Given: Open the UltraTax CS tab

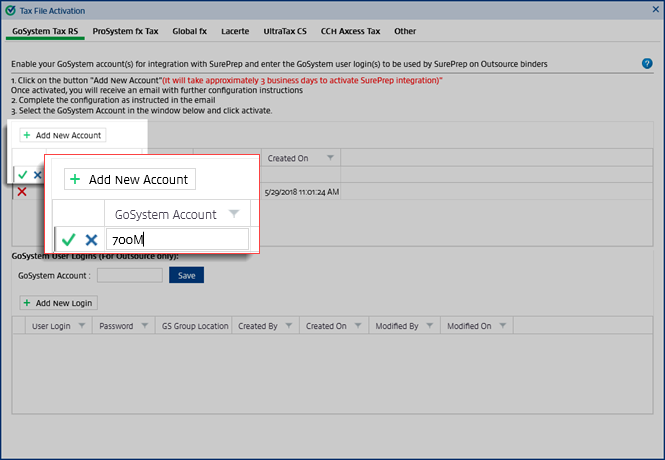Looking at the screenshot, I should point(283,31).
